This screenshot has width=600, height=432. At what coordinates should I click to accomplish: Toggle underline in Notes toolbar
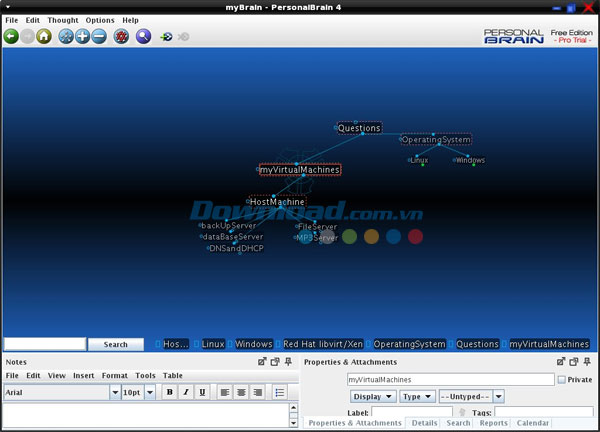pos(201,393)
